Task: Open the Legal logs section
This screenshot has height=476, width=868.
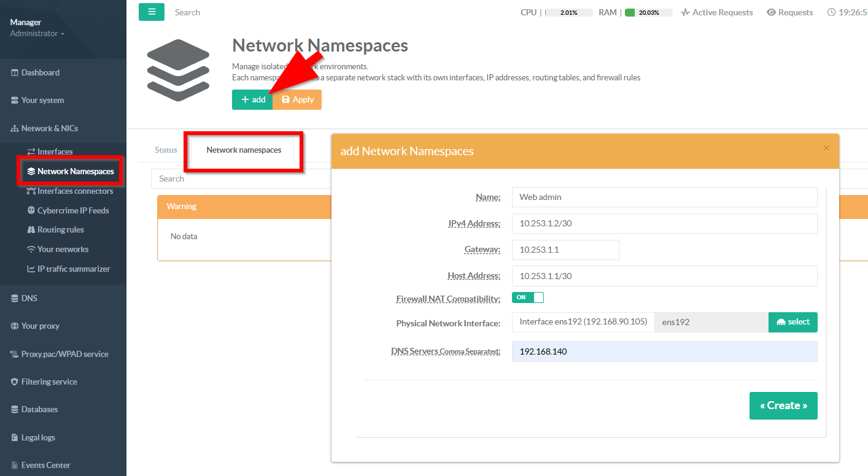Action: click(37, 437)
